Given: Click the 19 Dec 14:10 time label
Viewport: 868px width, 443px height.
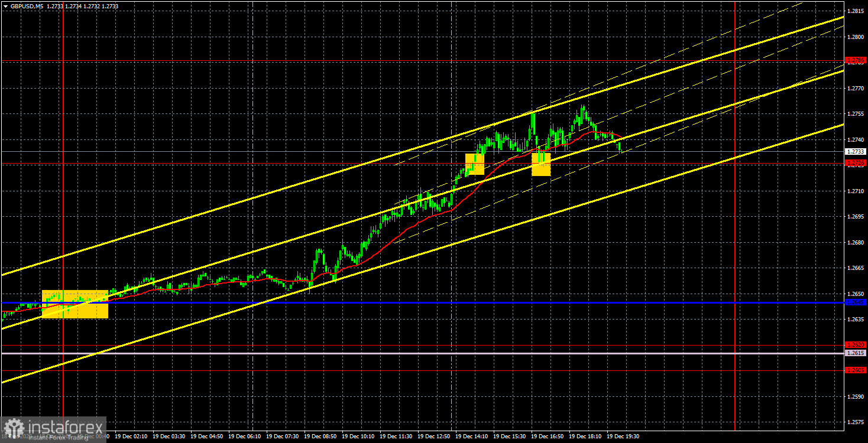Looking at the screenshot, I should [472, 437].
